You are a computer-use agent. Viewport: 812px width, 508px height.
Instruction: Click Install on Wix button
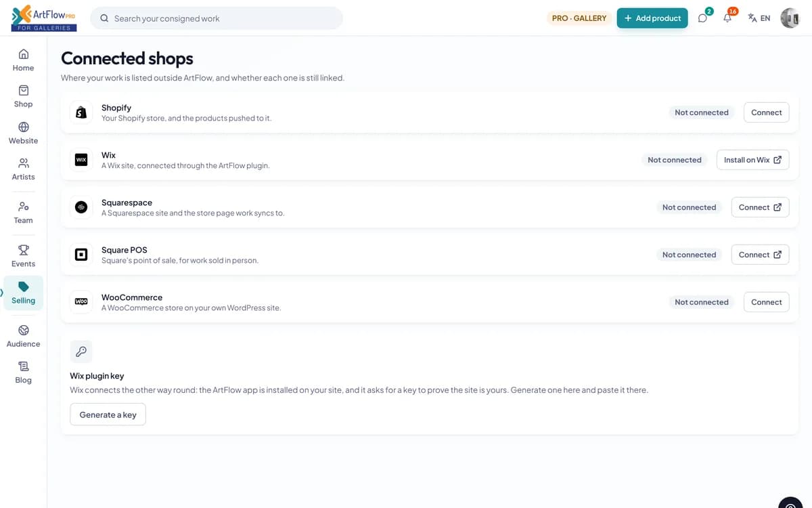(752, 160)
